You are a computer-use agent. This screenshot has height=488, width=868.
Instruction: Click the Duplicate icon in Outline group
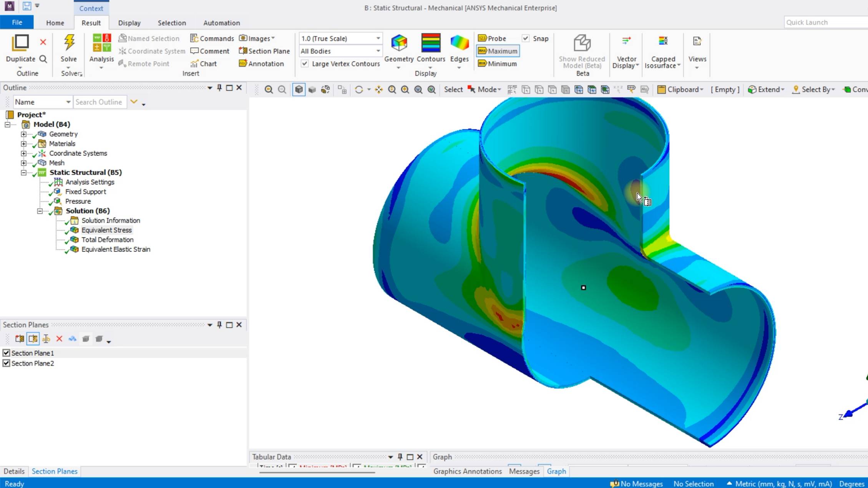(x=20, y=43)
